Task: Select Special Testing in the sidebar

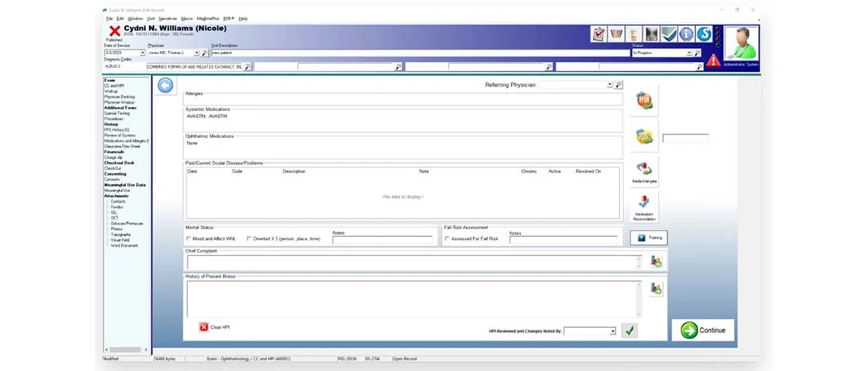Action: [x=117, y=113]
